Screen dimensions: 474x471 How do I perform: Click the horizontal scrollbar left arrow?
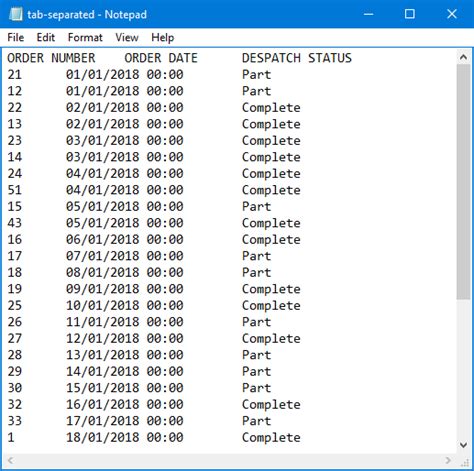click(x=11, y=460)
